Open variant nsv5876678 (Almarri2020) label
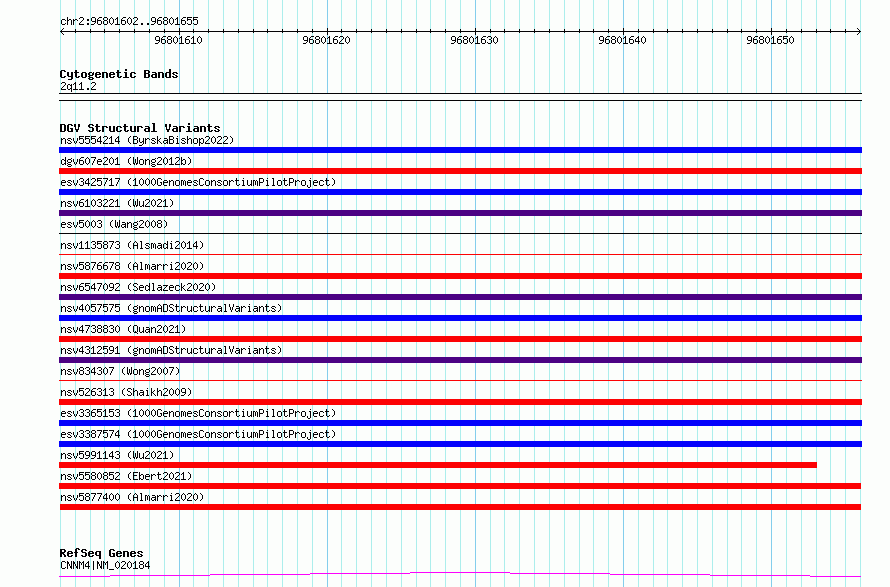Viewport: 890px width, 587px height. [x=132, y=266]
